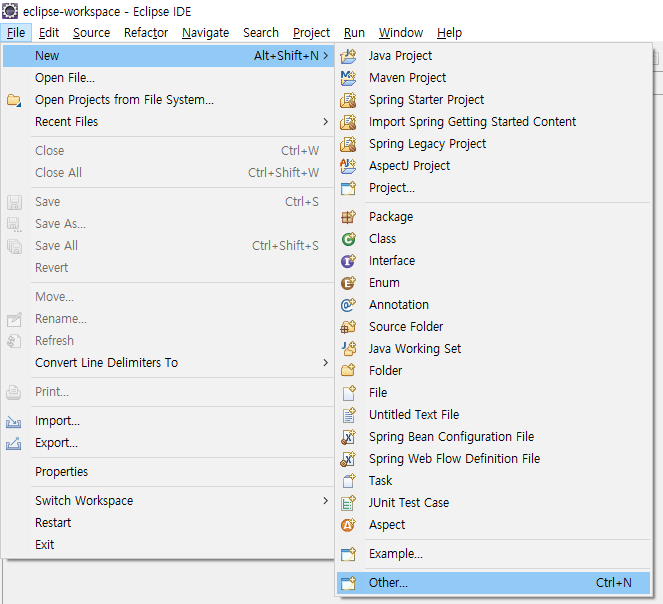663x604 pixels.
Task: Click the green Class icon
Action: click(x=348, y=239)
